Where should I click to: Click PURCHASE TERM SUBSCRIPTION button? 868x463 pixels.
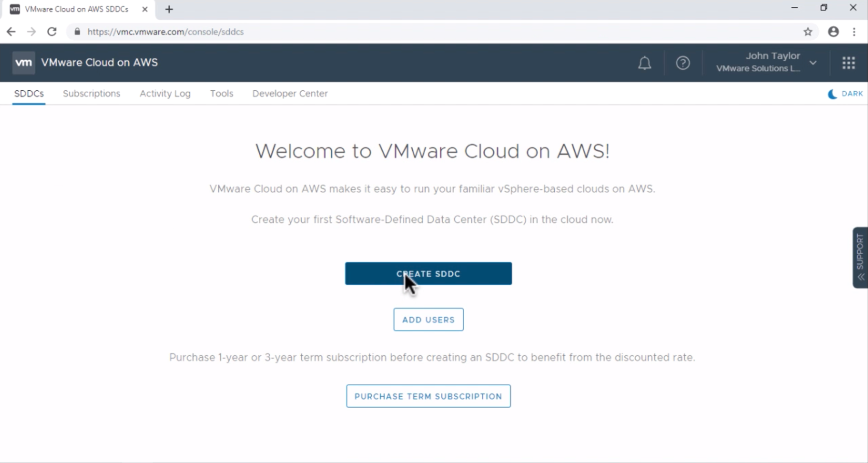pyautogui.click(x=428, y=396)
